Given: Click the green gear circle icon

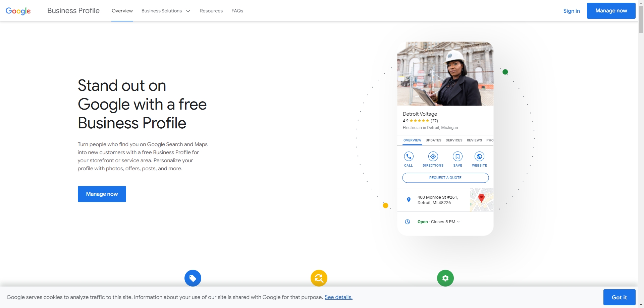Looking at the screenshot, I should (445, 278).
